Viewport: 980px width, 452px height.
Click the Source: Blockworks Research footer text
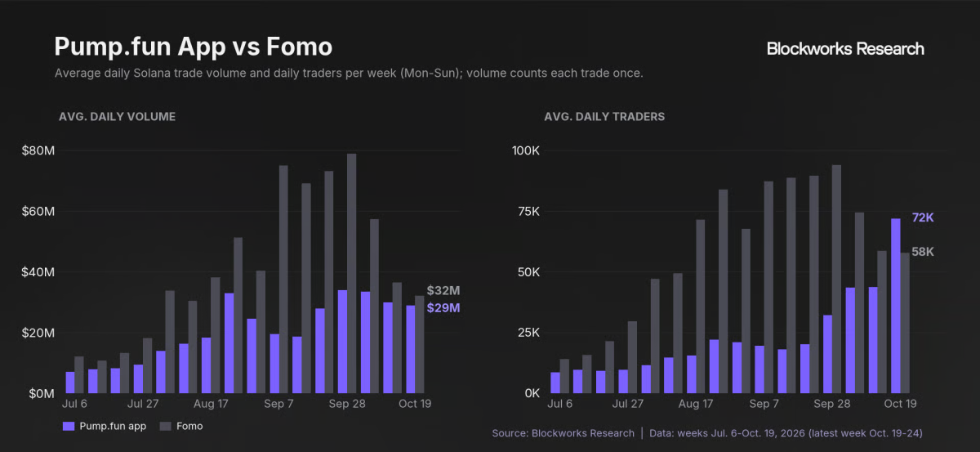coord(563,432)
